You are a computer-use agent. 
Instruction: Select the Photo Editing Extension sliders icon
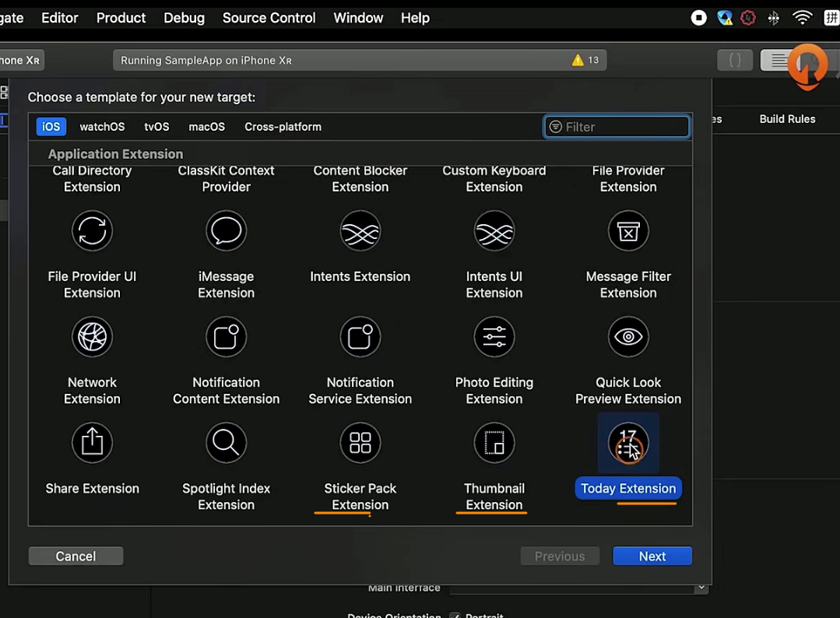[494, 337]
